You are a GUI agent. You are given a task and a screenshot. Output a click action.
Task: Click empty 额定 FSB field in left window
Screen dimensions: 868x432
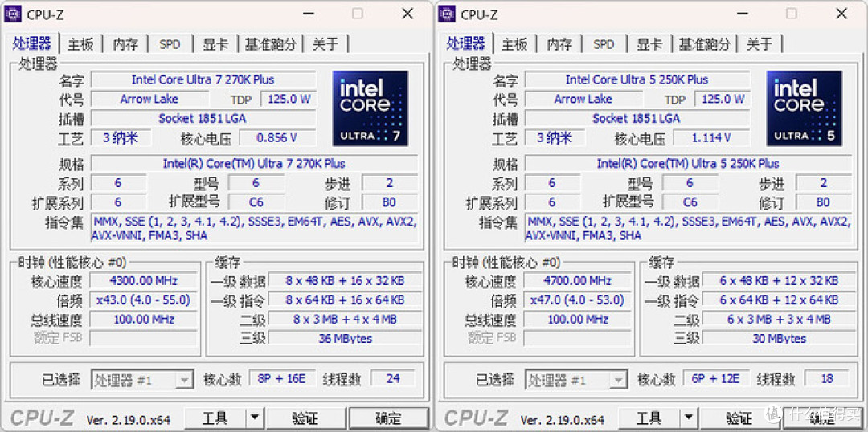(x=143, y=338)
